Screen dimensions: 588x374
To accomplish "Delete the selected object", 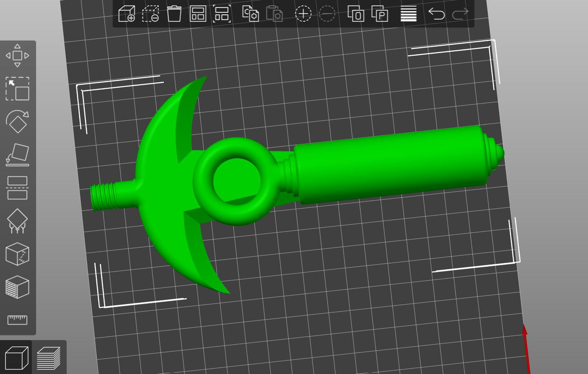I will click(x=150, y=14).
